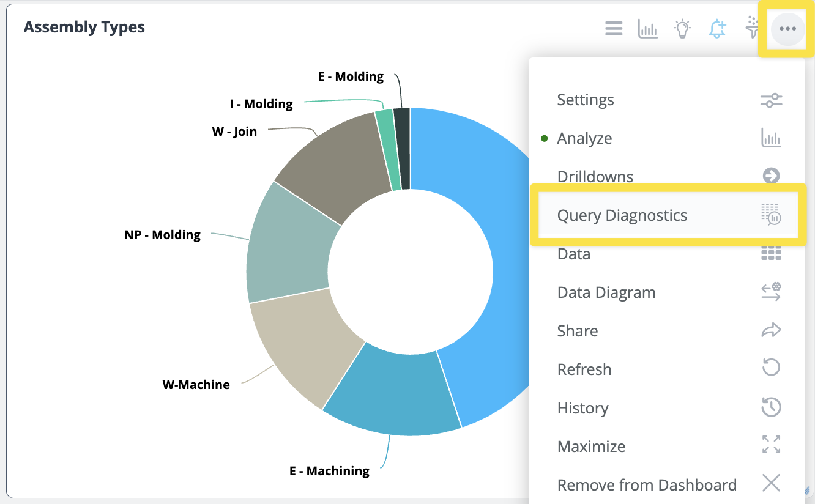815x504 pixels.
Task: Click the History clock icon
Action: 771,407
